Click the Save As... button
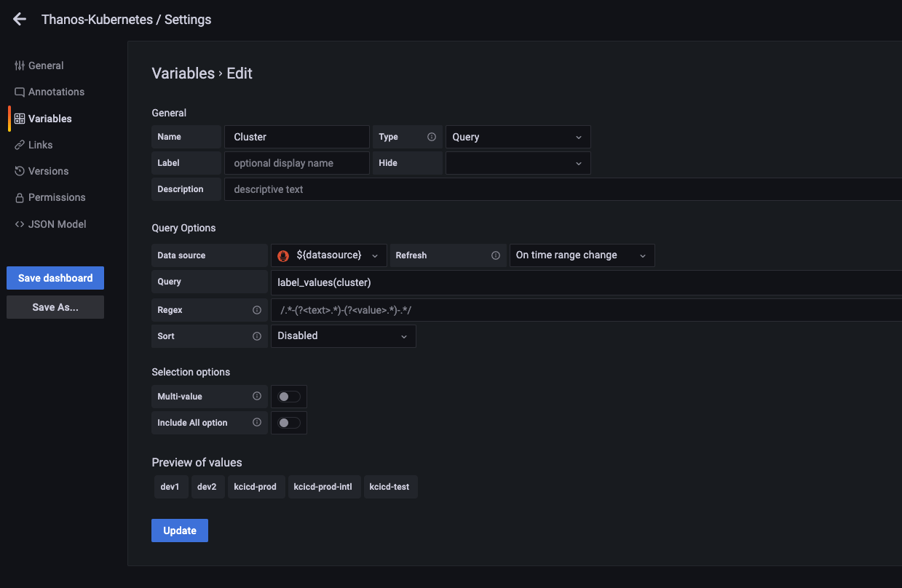This screenshot has width=902, height=588. (55, 307)
